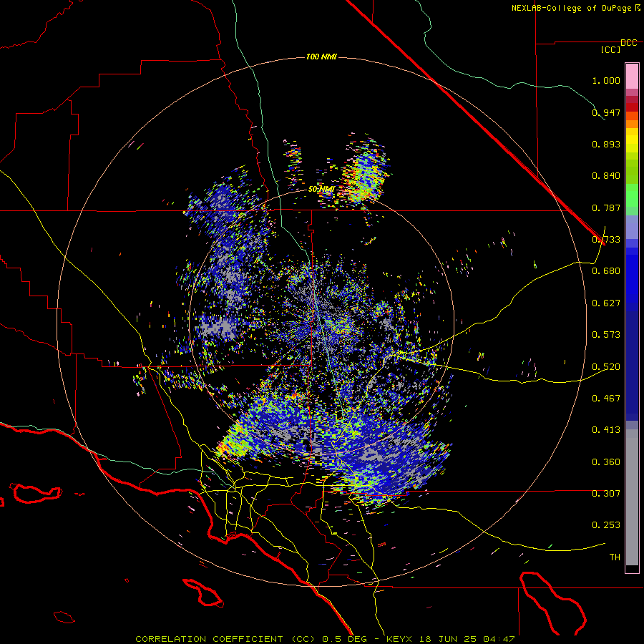Click the 100 NMI range ring label

[x=321, y=57]
